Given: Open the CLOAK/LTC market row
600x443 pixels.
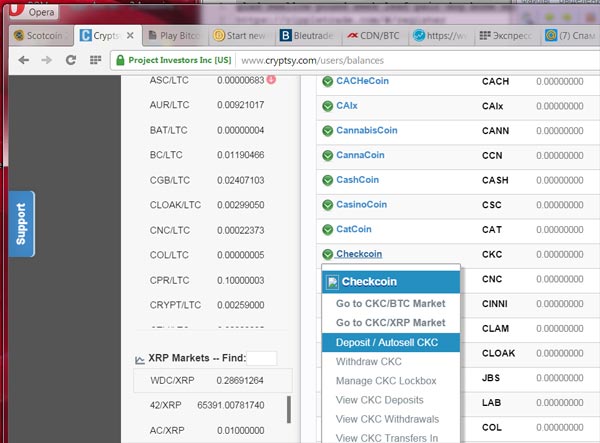Looking at the screenshot, I should [207, 205].
